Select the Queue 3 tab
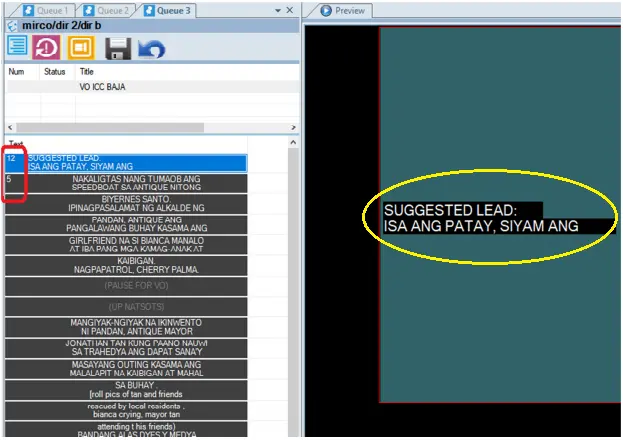Screen dimensions: 623x440 point(166,10)
